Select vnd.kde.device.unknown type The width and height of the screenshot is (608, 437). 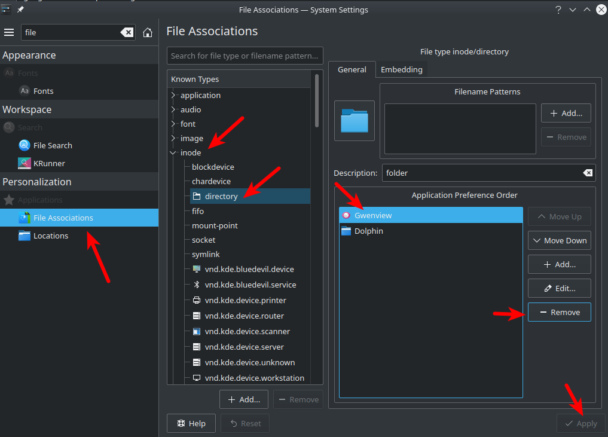pos(250,362)
